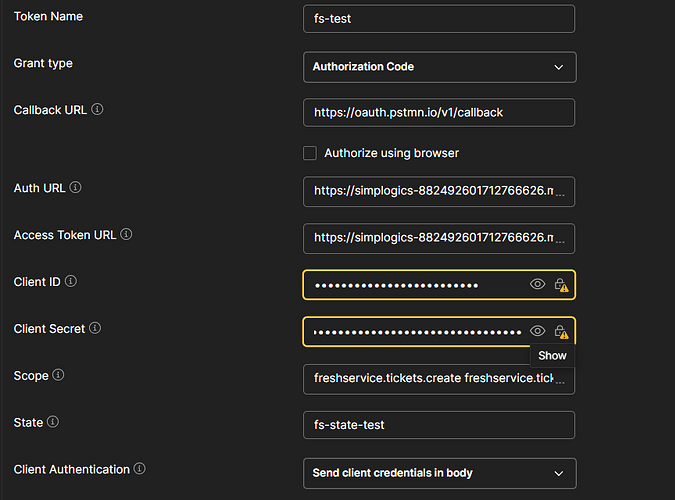The width and height of the screenshot is (675, 500).
Task: Click into the Auth URL input field
Action: [439, 191]
